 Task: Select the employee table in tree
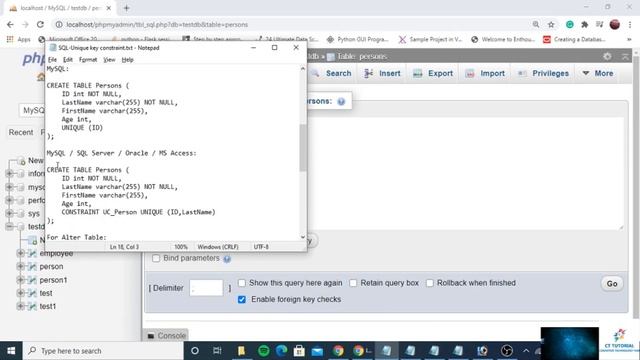[x=56, y=253]
